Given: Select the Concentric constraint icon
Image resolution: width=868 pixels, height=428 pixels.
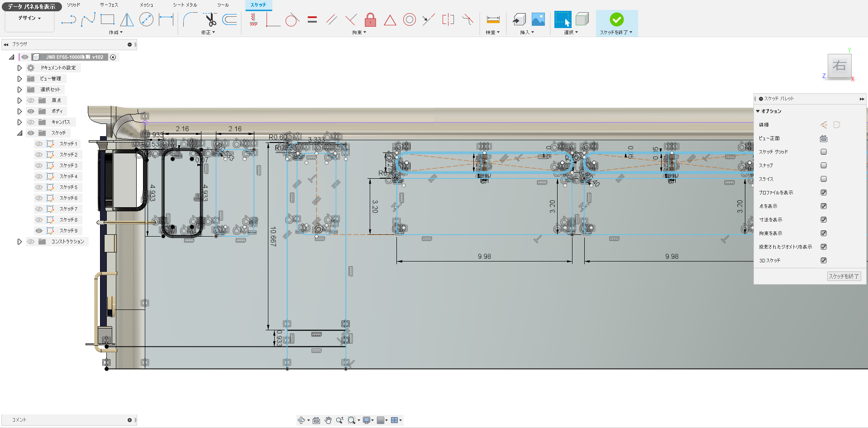Looking at the screenshot, I should coord(409,19).
